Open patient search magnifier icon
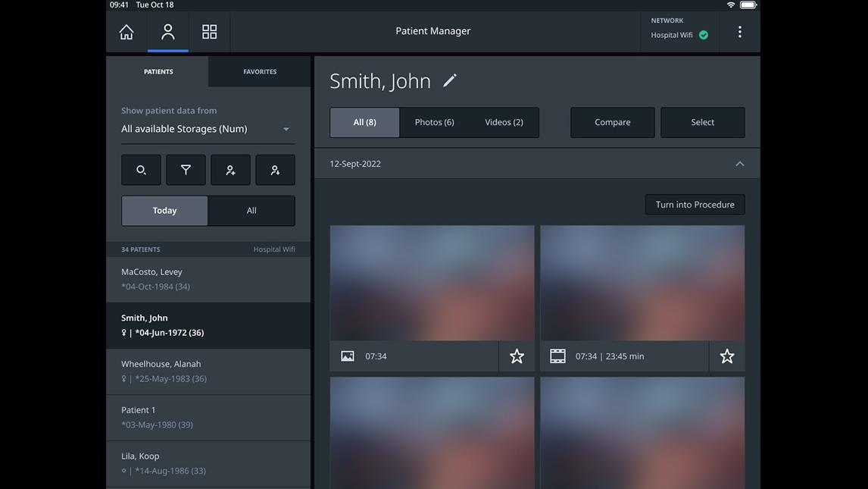The image size is (868, 489). tap(141, 170)
